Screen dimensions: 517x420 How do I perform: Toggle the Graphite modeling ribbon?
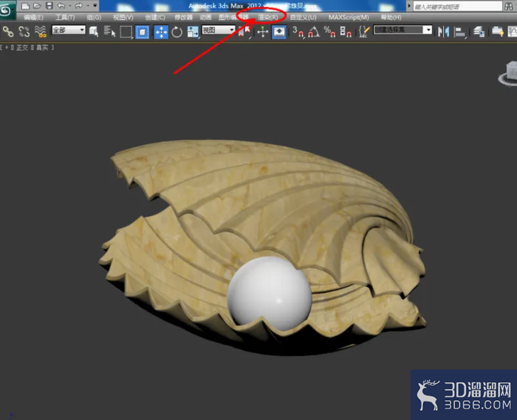498,32
